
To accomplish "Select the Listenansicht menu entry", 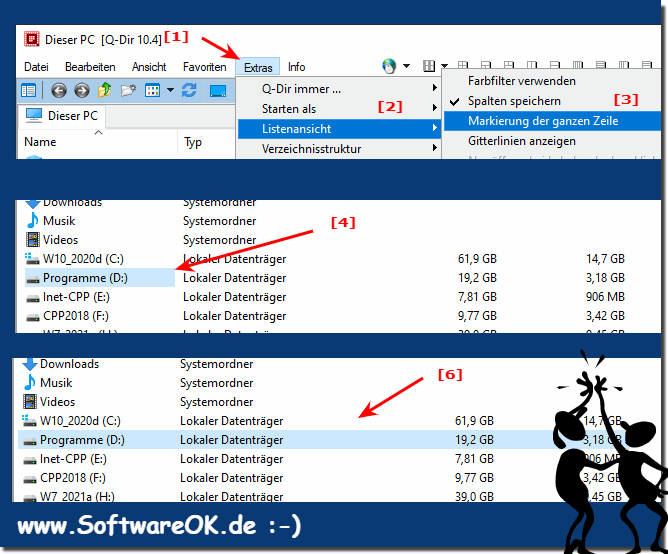I will (338, 129).
